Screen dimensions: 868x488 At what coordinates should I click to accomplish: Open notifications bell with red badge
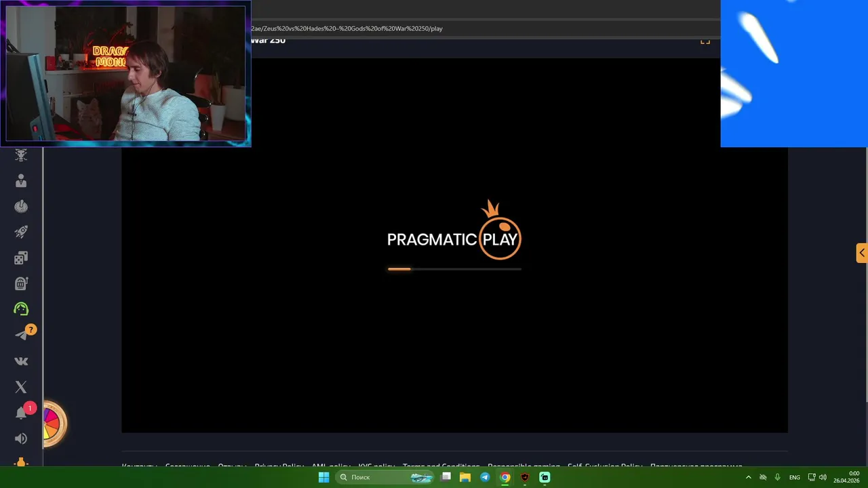point(22,413)
